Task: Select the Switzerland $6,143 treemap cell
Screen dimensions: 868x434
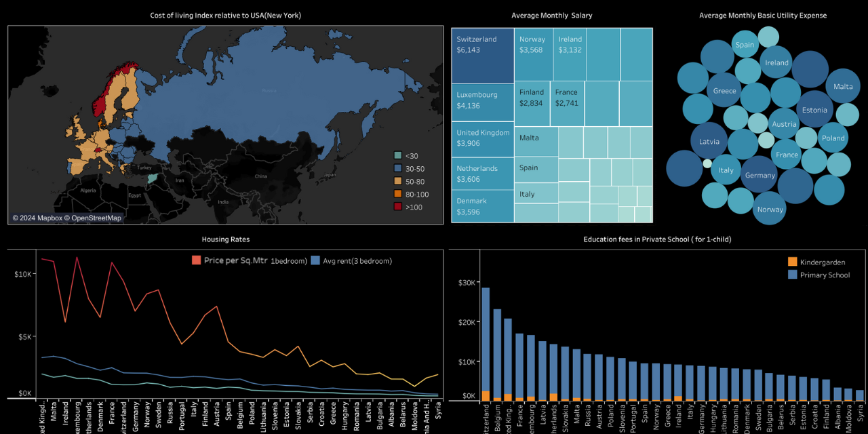Action: pyautogui.click(x=482, y=54)
